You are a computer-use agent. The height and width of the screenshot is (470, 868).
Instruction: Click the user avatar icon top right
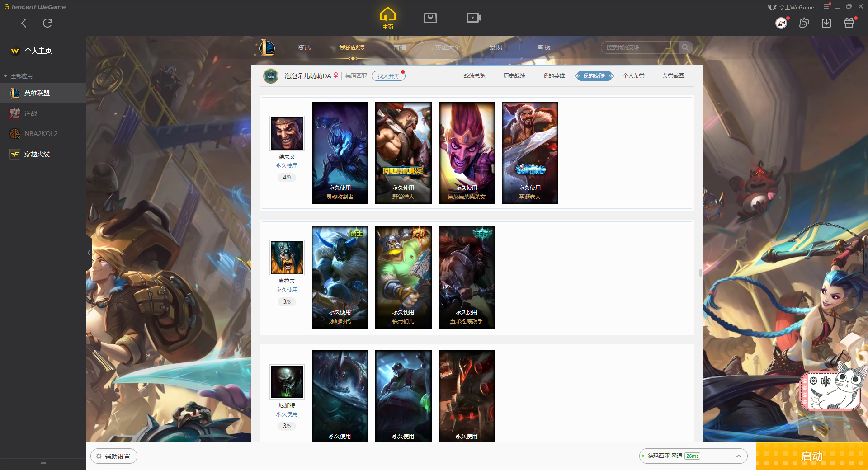(781, 23)
